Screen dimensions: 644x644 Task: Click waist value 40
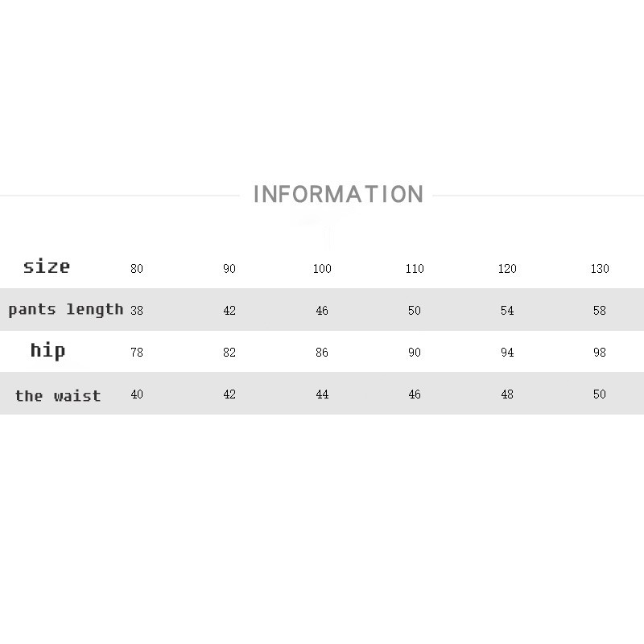137,394
